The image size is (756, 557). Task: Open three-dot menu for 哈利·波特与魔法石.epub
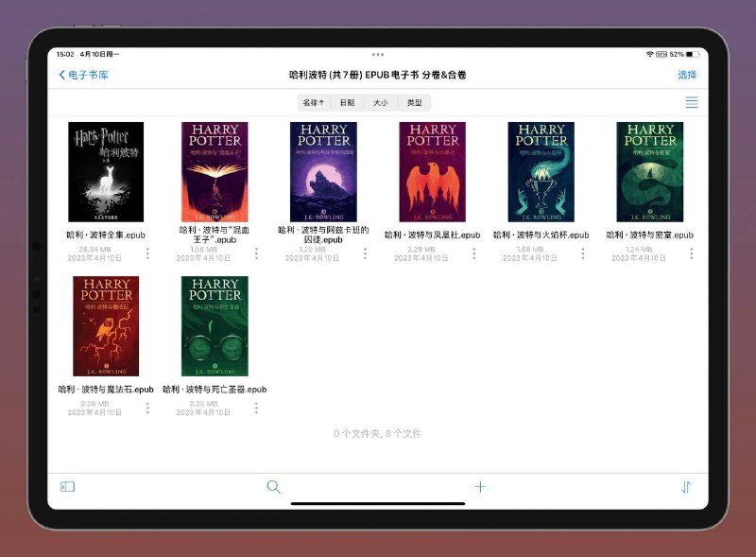click(x=147, y=409)
